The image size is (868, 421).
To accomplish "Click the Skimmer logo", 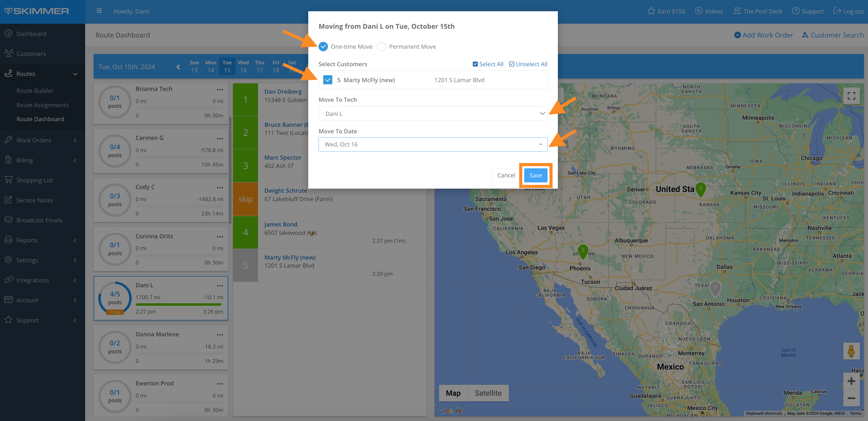I will coord(37,11).
